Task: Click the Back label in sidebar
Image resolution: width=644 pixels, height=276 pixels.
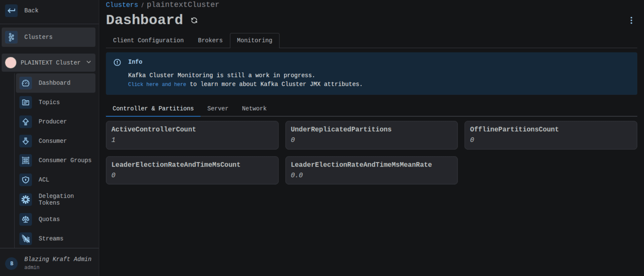Action: 31,10
